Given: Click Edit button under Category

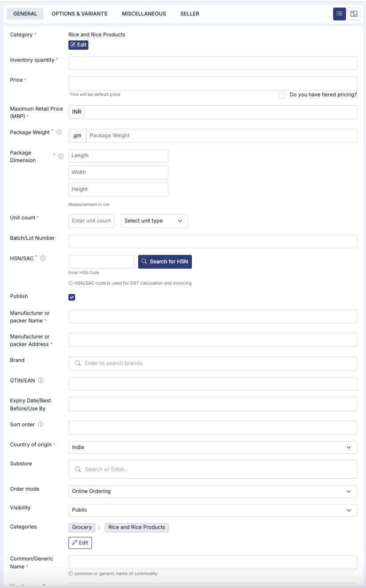Looking at the screenshot, I should (78, 45).
